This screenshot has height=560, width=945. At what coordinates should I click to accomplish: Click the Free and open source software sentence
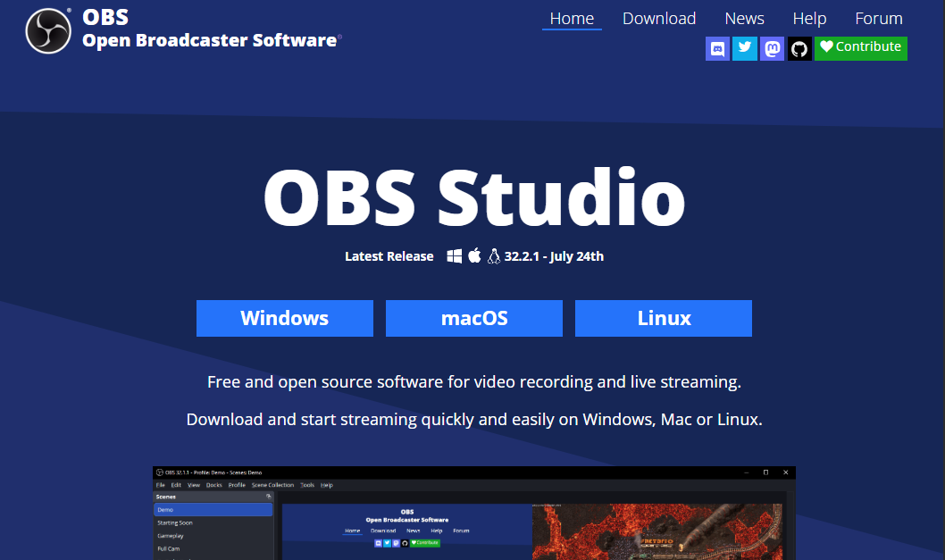(474, 382)
